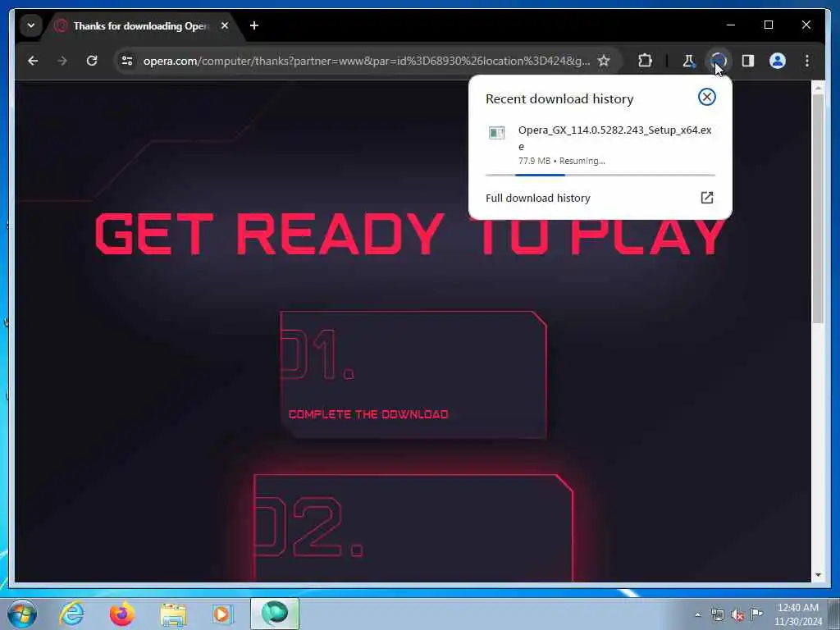Open the Windows Start menu
Screen dimensions: 840x630
click(x=22, y=614)
